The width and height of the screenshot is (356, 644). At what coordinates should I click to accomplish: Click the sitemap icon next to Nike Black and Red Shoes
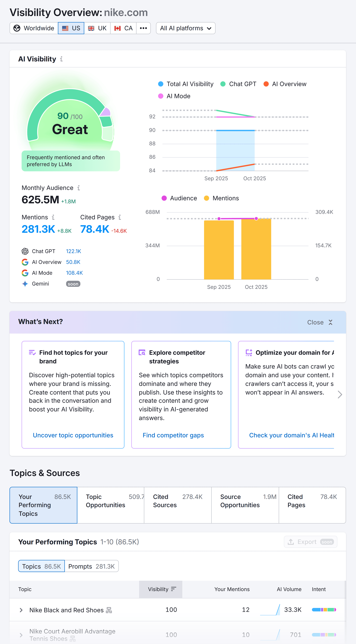(x=109, y=610)
